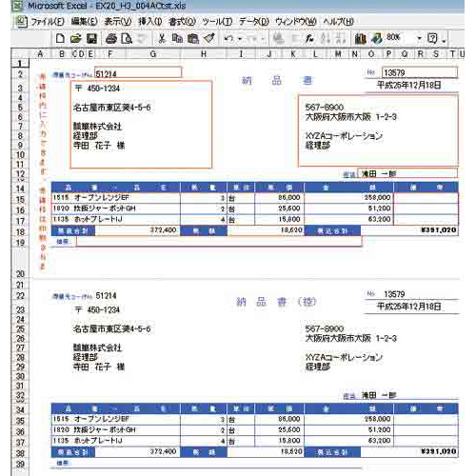Viewport: 476px width, 476px height.
Task: Launch the Chart Wizard icon
Action: 360,39
